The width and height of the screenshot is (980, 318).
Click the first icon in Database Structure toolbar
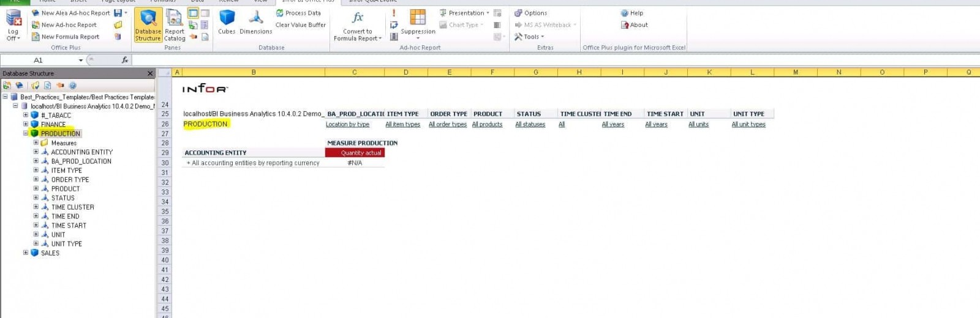point(7,86)
